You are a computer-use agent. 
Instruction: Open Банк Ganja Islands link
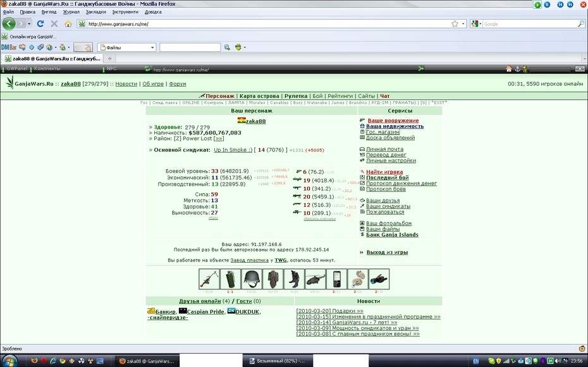click(392, 235)
